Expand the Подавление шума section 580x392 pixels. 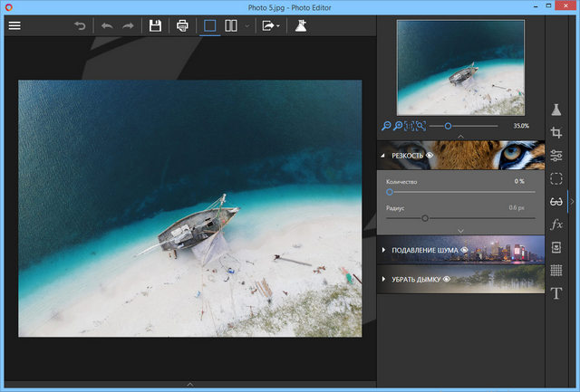point(384,250)
